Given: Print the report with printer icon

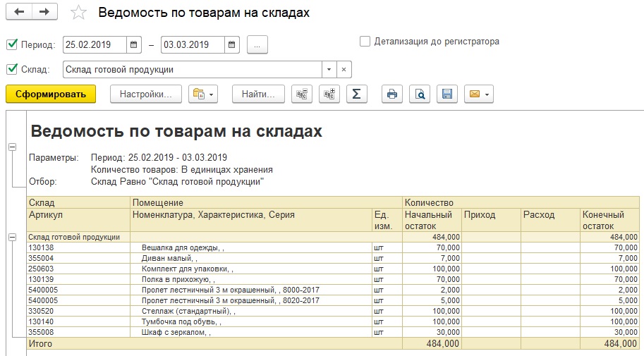Looking at the screenshot, I should (x=392, y=94).
